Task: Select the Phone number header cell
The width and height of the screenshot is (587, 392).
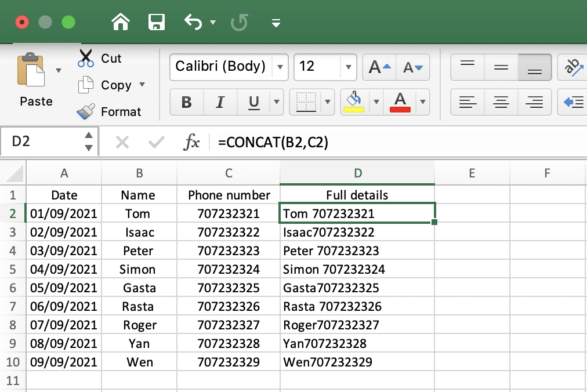Action: point(229,195)
